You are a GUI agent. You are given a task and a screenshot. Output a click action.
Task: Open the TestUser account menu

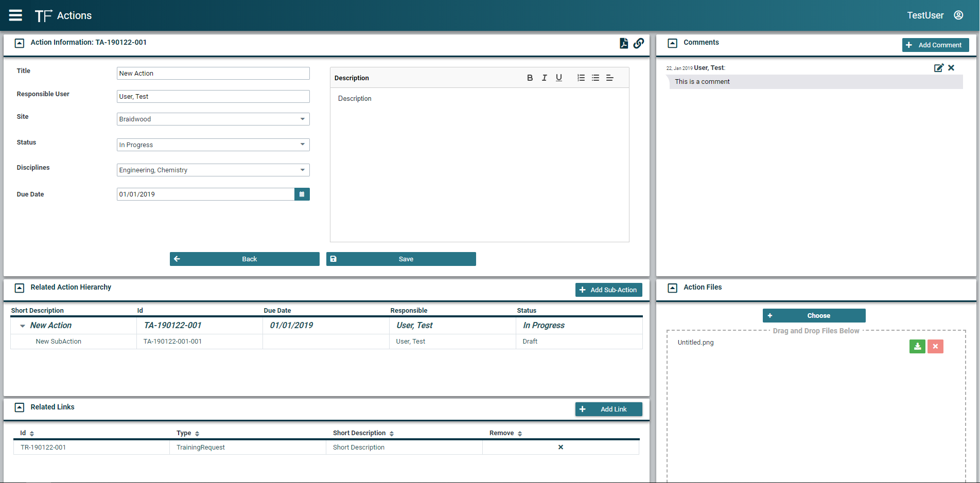point(958,15)
